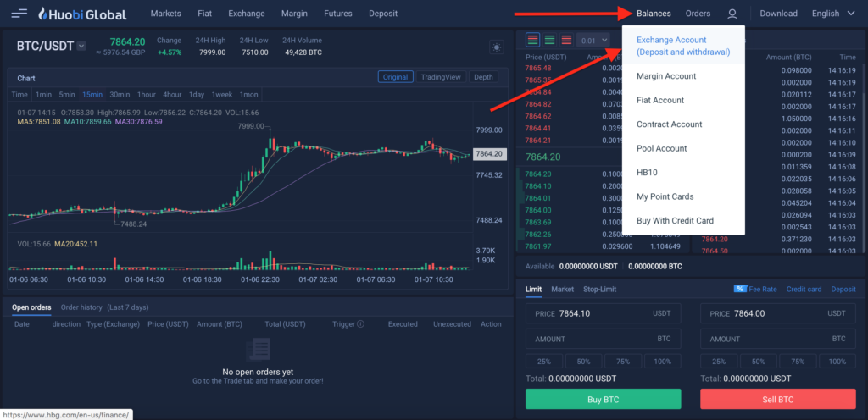Set buy amount to 100%
This screenshot has height=420, width=868.
662,362
